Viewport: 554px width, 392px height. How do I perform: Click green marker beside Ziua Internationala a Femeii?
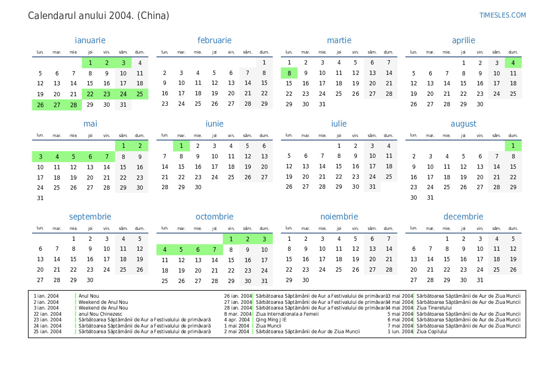point(254,314)
